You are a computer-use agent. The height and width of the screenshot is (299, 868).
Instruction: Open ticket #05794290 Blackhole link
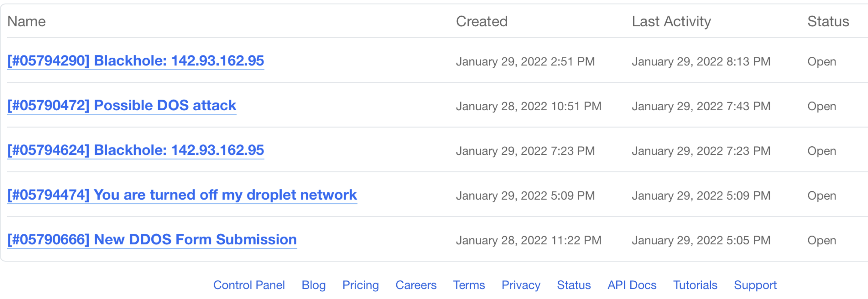136,61
